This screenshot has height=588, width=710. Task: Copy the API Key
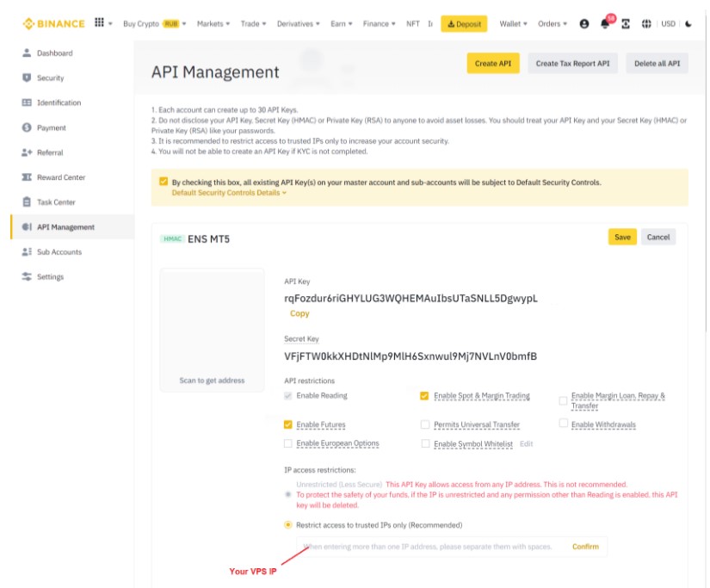tap(299, 313)
